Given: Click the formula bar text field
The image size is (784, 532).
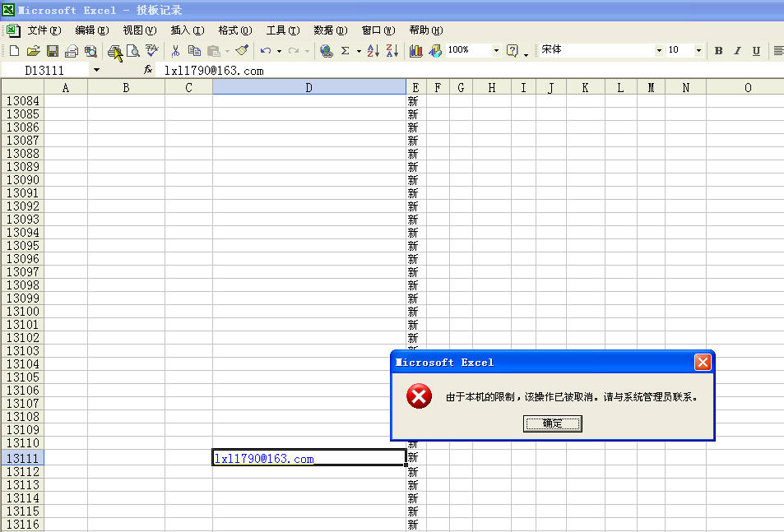Looking at the screenshot, I should tap(470, 71).
